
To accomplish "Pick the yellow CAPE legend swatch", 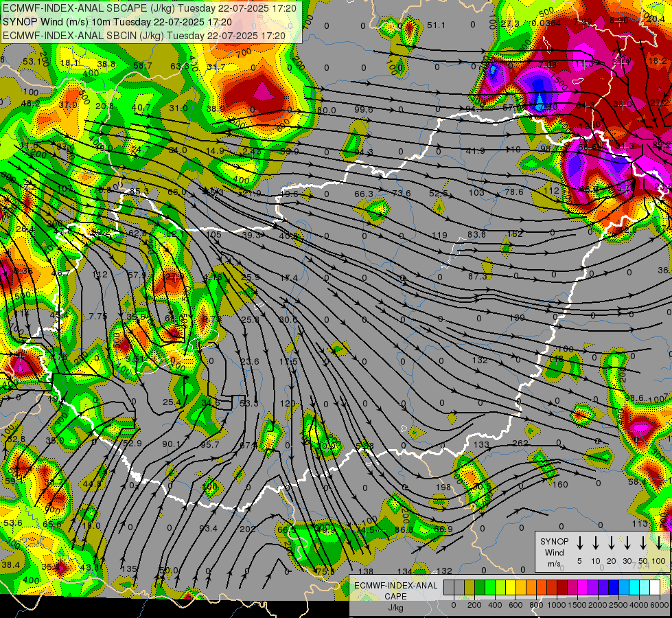I will coord(511,587).
